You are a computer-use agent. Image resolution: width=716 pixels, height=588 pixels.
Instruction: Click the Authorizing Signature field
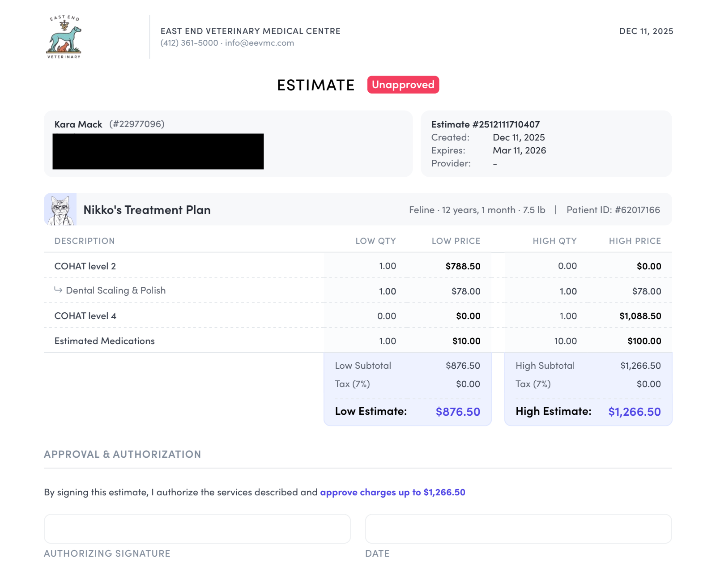pos(197,529)
